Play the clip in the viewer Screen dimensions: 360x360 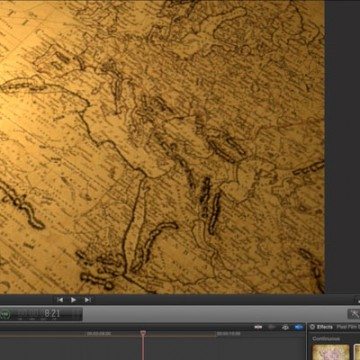point(73,300)
